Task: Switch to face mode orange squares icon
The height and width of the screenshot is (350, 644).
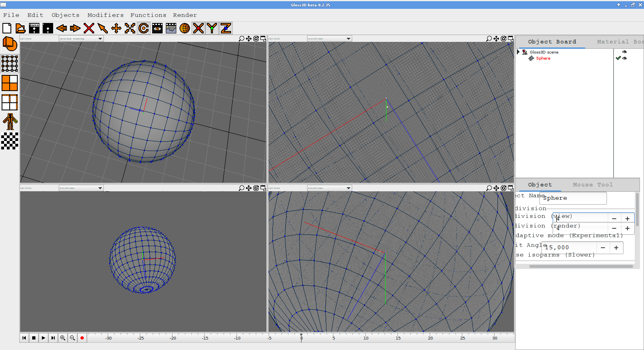Action: pos(10,83)
